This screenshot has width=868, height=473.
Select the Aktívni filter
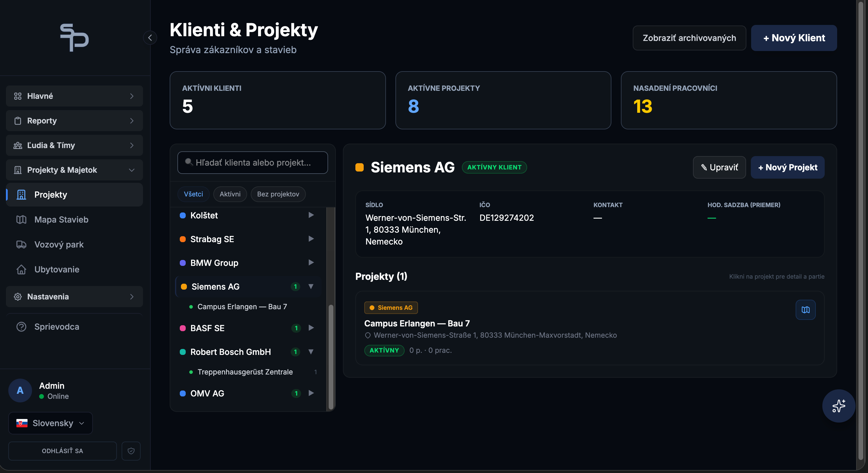coord(230,194)
